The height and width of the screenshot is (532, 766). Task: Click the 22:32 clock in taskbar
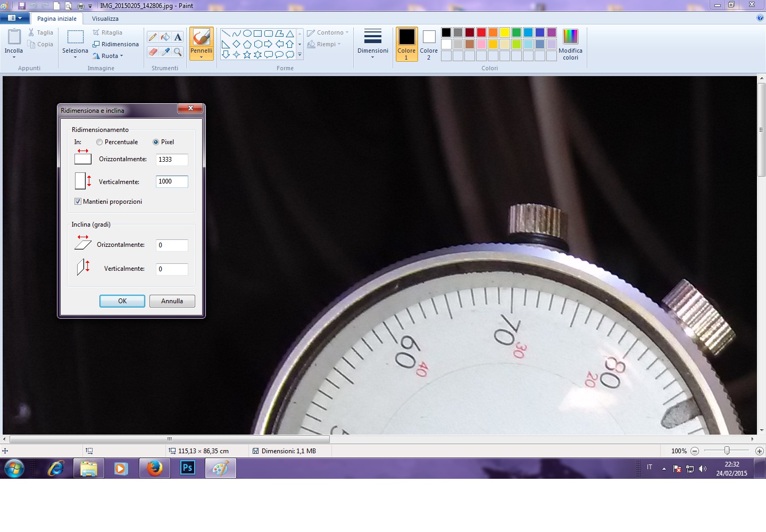[732, 464]
